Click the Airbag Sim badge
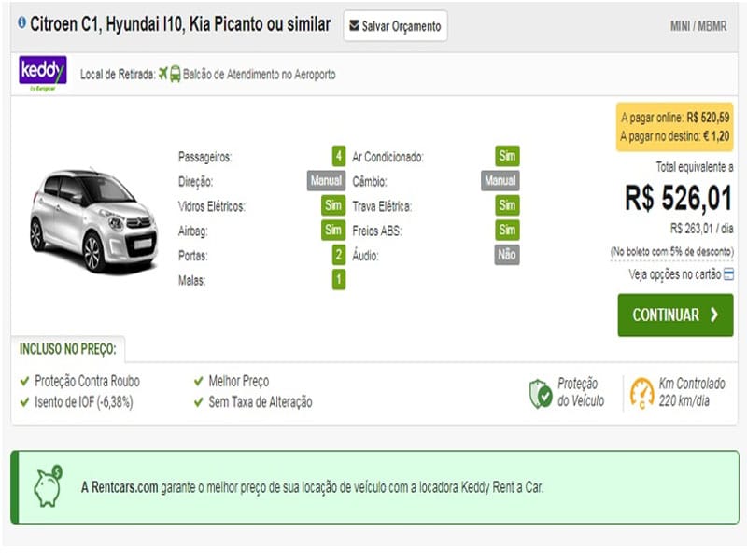This screenshot has height=560, width=747. coord(333,230)
